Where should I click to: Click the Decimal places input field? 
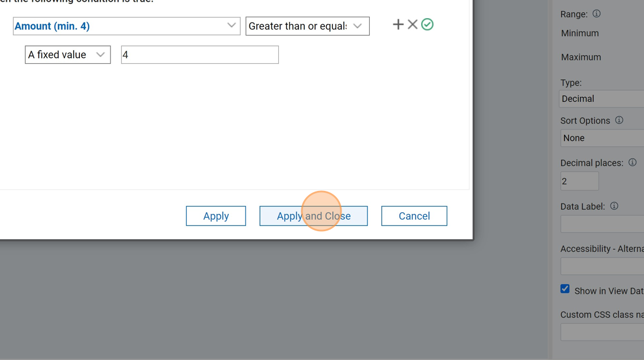pyautogui.click(x=579, y=181)
